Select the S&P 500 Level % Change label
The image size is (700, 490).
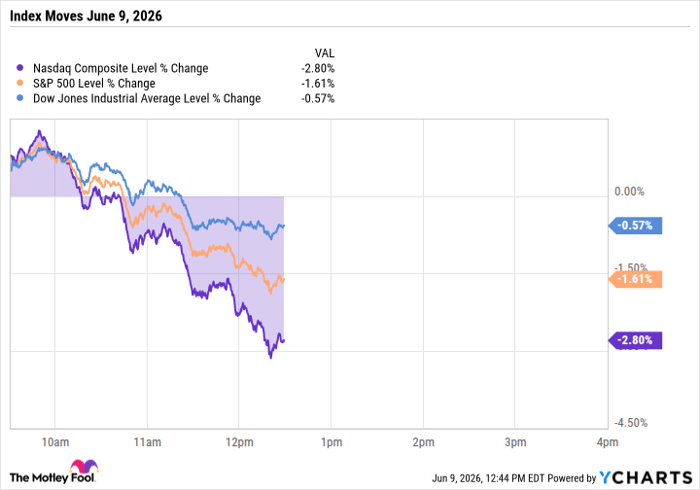94,83
